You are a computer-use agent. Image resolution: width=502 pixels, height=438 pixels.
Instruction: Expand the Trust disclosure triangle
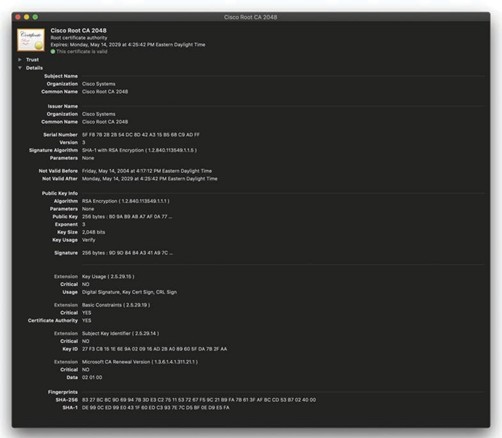click(20, 60)
